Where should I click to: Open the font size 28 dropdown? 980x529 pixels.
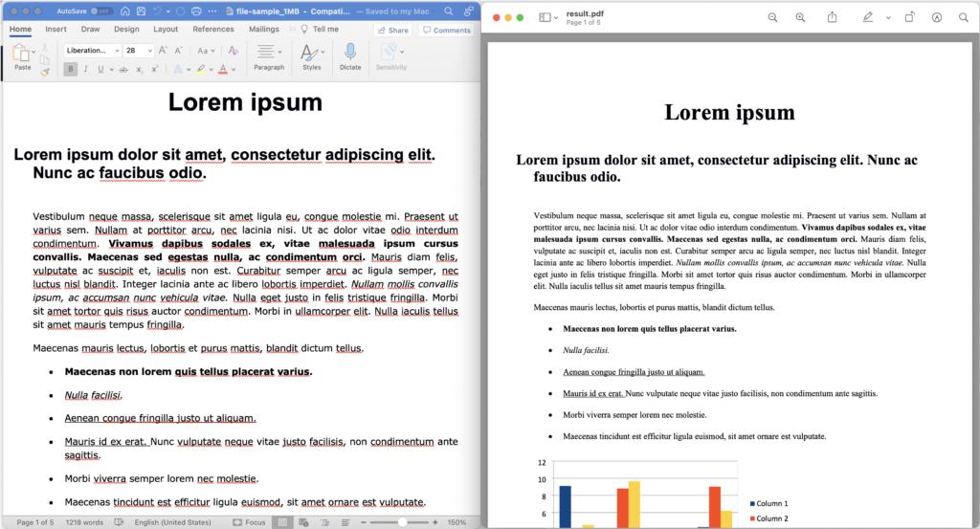[138, 51]
